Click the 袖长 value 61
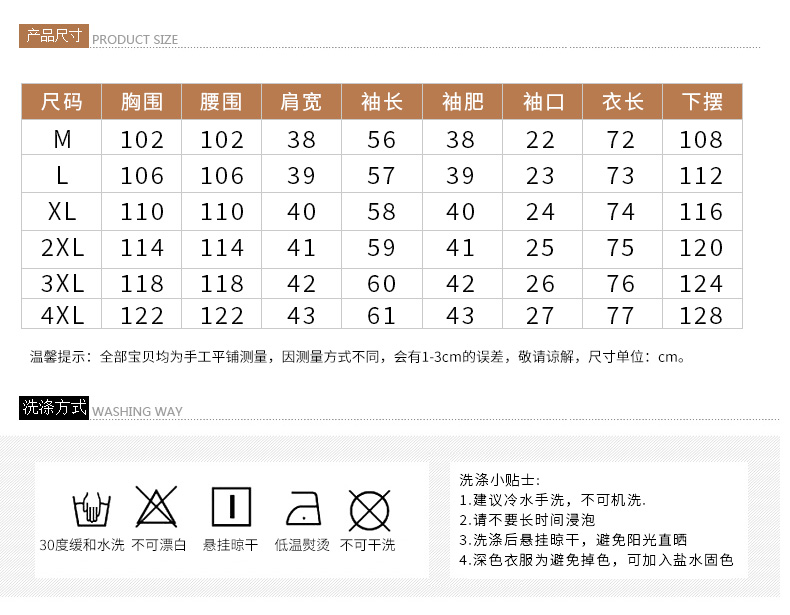 pyautogui.click(x=381, y=316)
